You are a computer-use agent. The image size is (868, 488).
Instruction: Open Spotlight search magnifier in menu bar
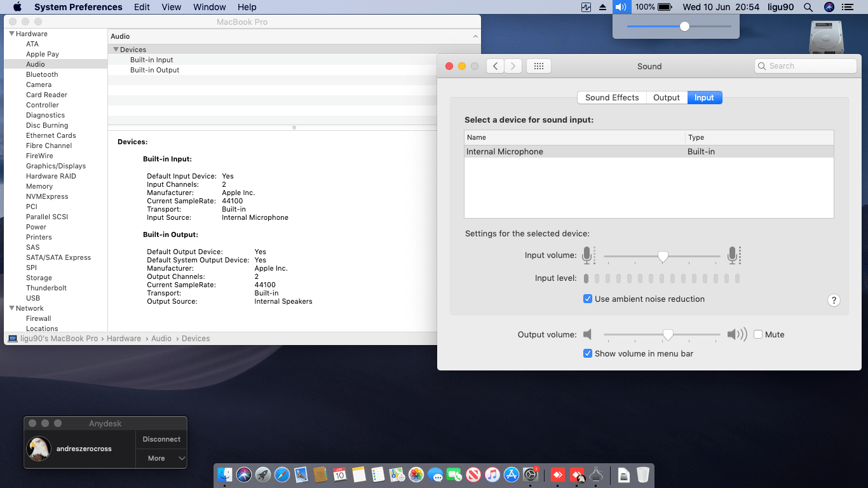click(808, 7)
